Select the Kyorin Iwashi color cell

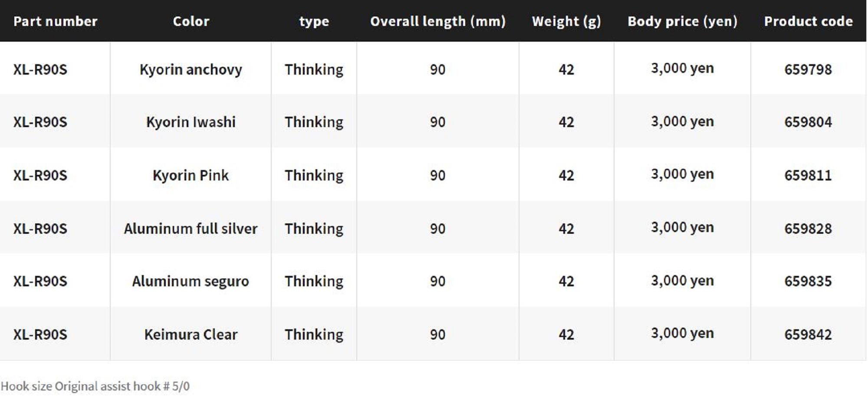click(x=191, y=122)
